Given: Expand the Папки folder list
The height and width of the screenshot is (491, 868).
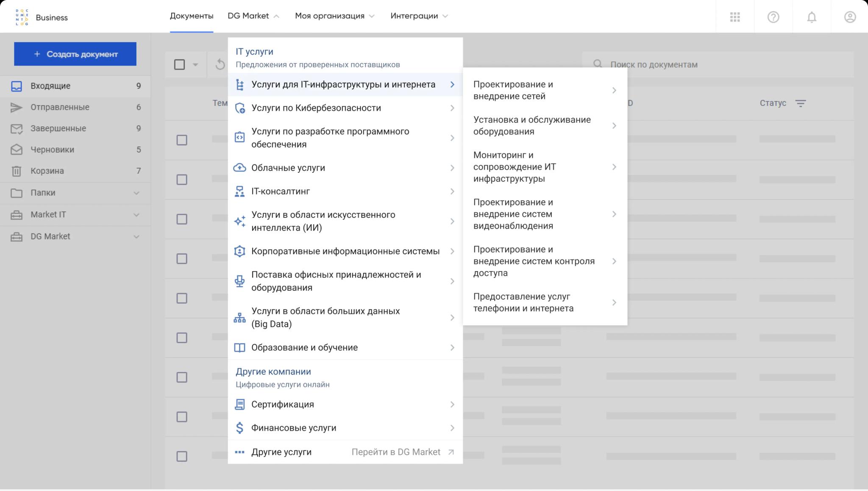Looking at the screenshot, I should pyautogui.click(x=136, y=193).
